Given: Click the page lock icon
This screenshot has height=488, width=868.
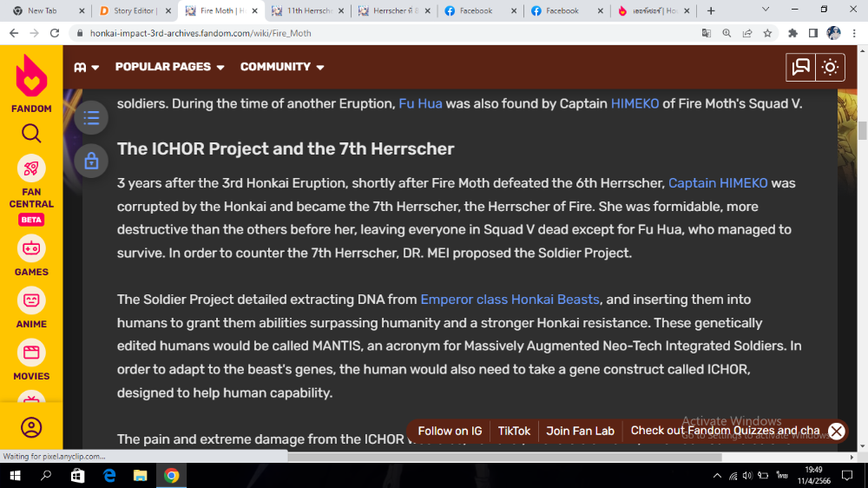Looking at the screenshot, I should point(91,160).
